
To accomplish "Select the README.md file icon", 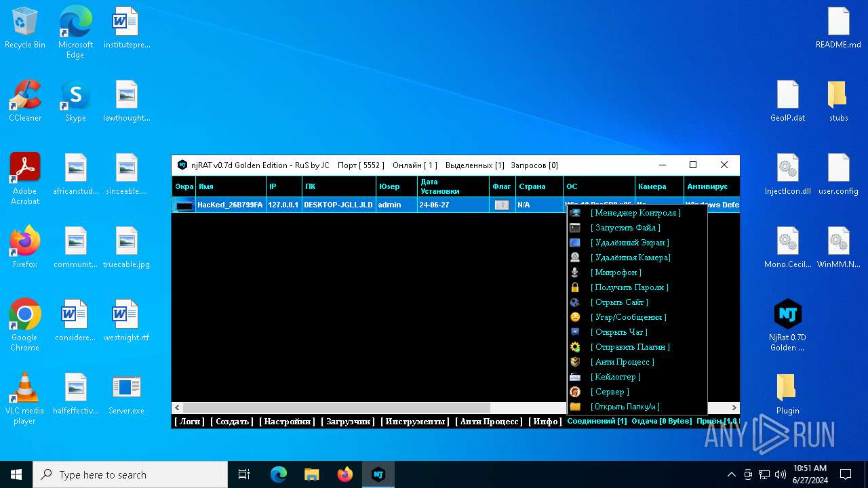I will (x=838, y=27).
